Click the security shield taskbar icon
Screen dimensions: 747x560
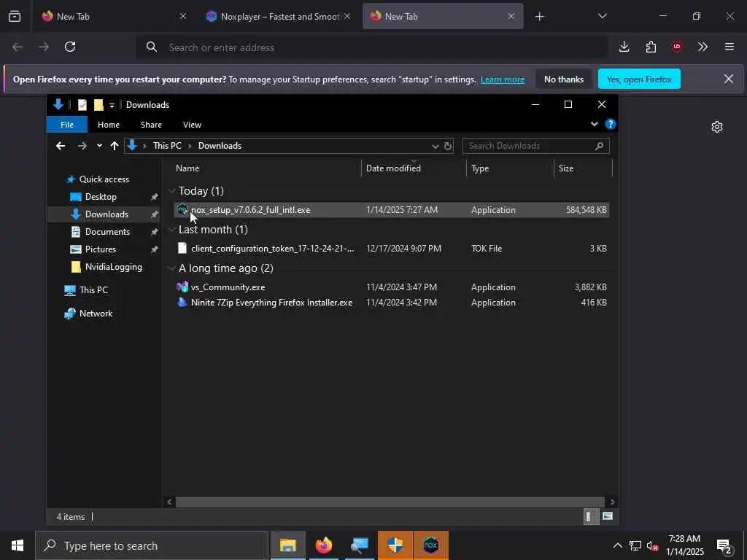pos(395,545)
